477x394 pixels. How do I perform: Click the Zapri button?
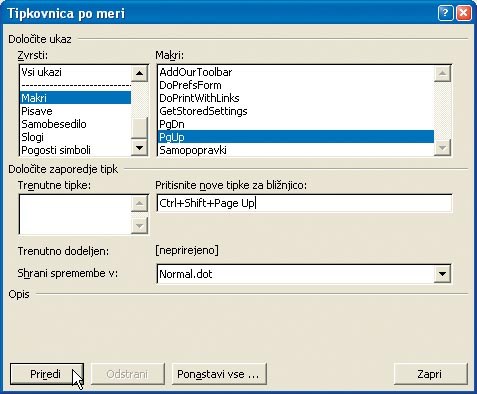pos(430,374)
